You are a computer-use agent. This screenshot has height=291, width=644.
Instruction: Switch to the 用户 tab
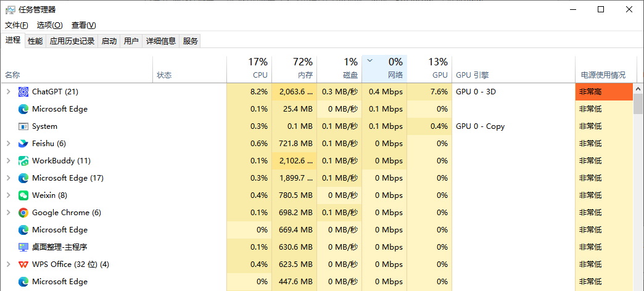click(x=131, y=41)
